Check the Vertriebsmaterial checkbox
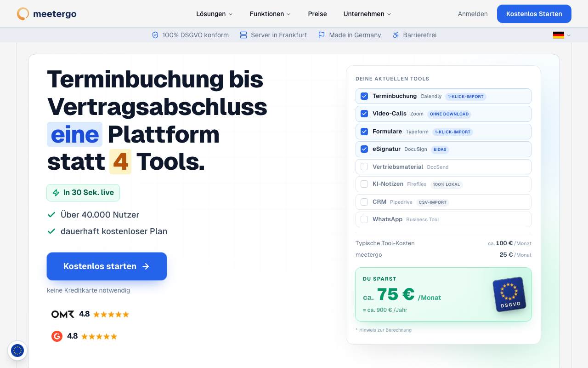 (x=364, y=167)
